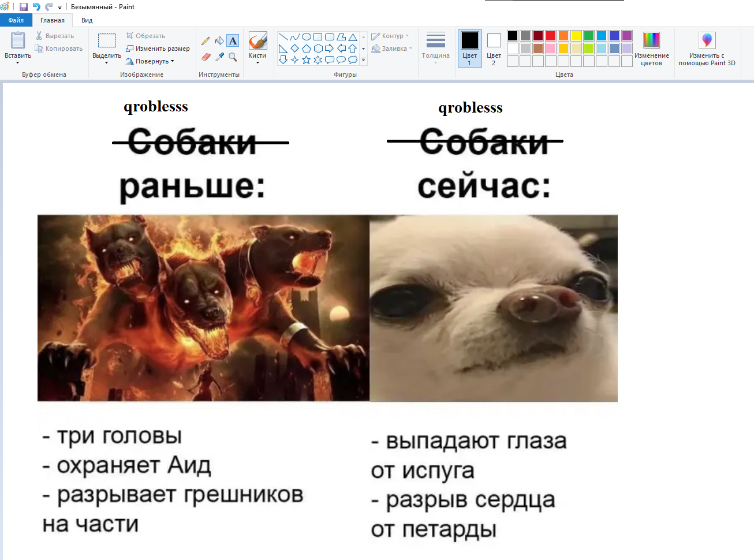Select the Pencil tool

coord(206,41)
